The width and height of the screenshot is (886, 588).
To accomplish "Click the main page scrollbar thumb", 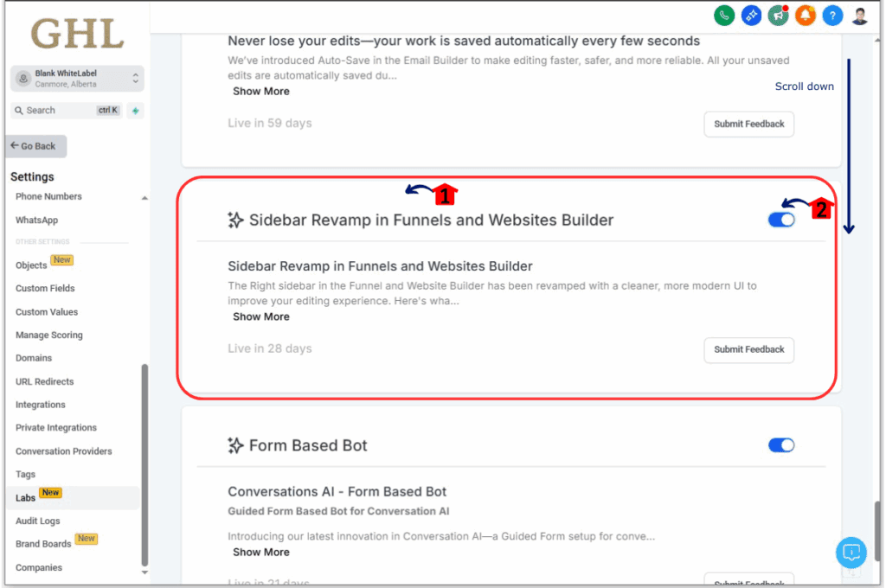I will point(877,530).
